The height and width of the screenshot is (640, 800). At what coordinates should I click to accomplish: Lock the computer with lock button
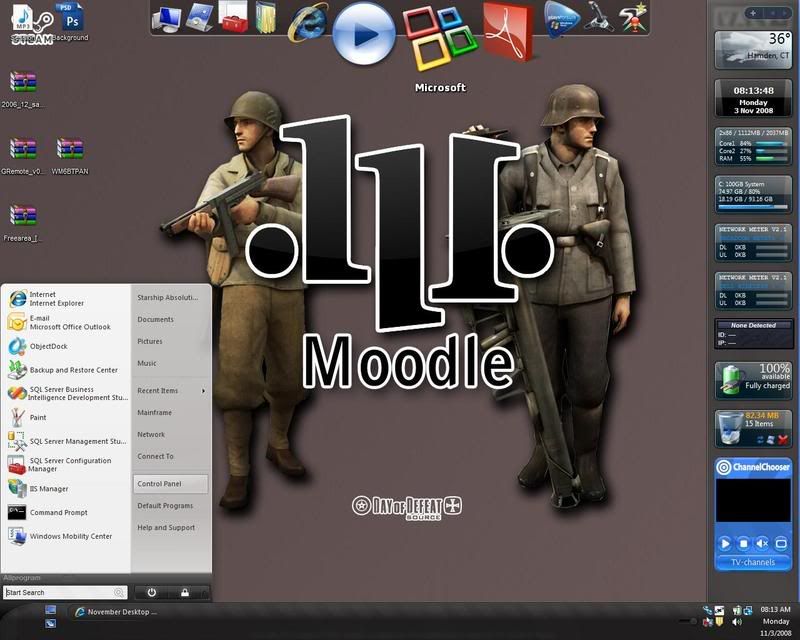(x=185, y=592)
